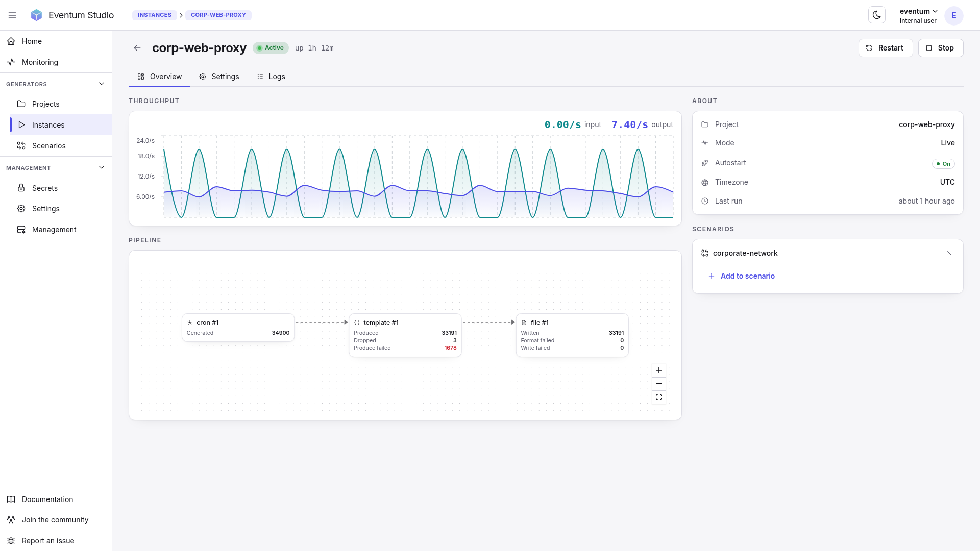Click the Eventum Studio cube logo
The width and height of the screenshot is (980, 551).
coord(36,15)
